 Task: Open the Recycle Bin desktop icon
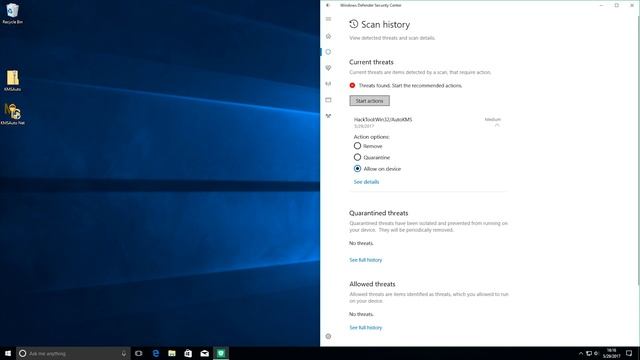tap(12, 13)
